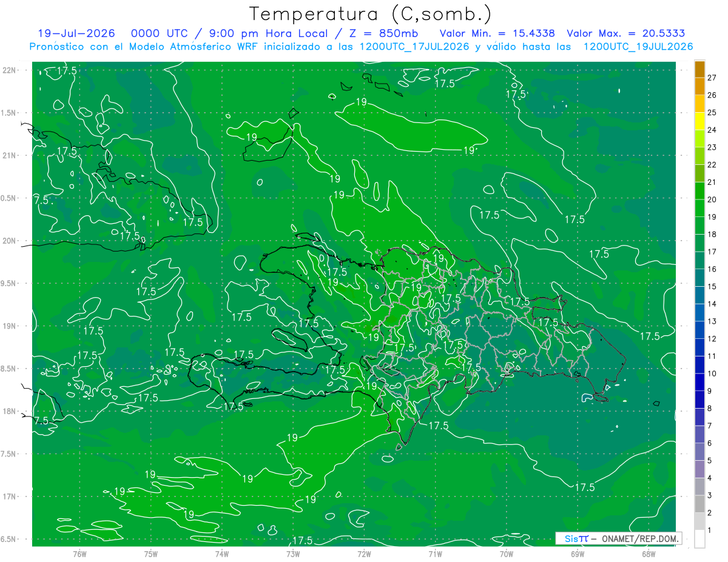
Task: Click color scale label "26"
Action: 712,95
